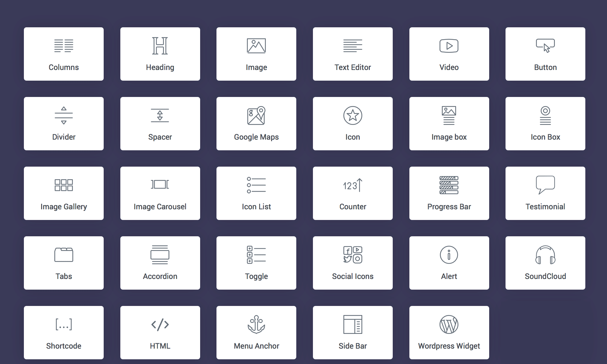Click the Alert widget toggle
This screenshot has height=364, width=607.
(x=448, y=262)
